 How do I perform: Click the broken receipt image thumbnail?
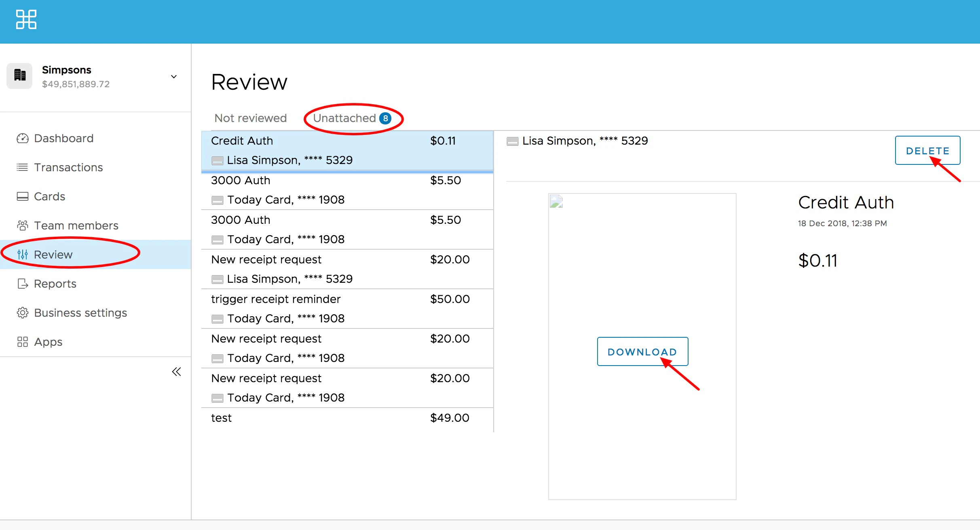pyautogui.click(x=557, y=202)
